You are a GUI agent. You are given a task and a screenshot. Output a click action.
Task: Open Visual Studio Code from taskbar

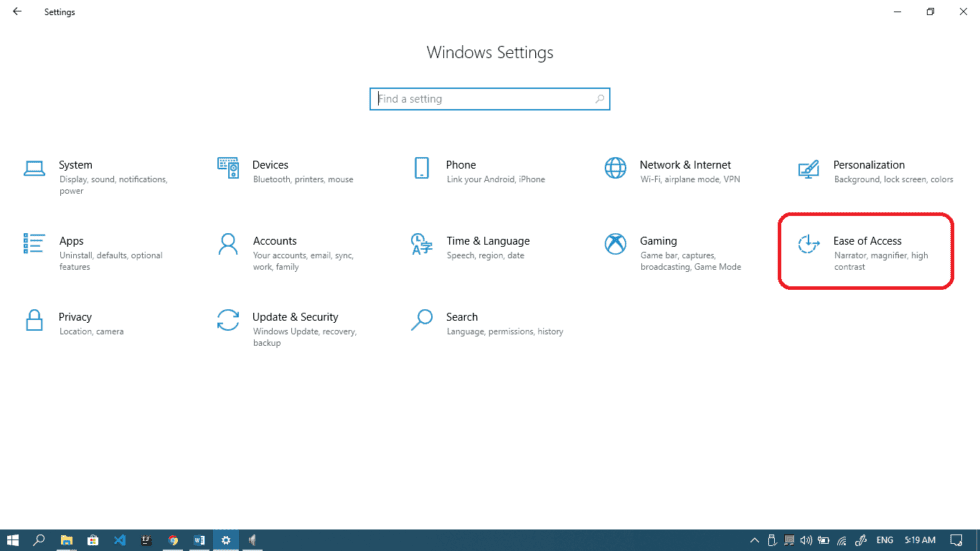119,540
